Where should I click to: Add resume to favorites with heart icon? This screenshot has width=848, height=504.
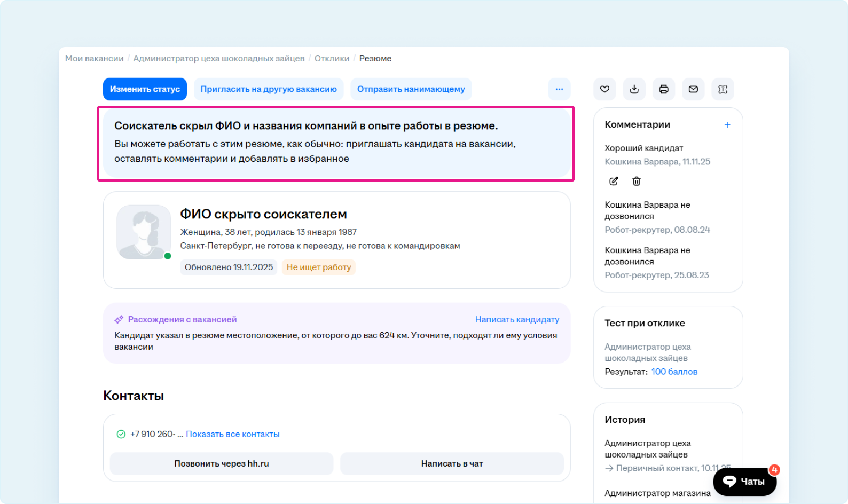tap(604, 89)
